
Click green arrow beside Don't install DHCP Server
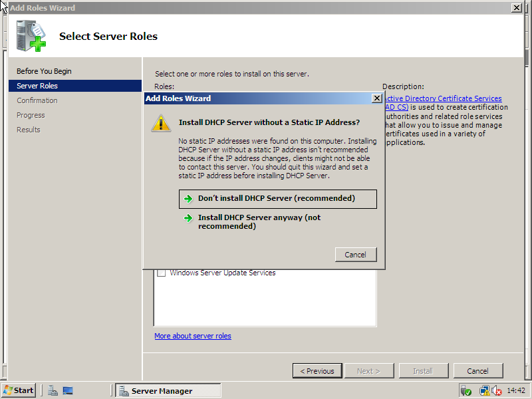[188, 199]
